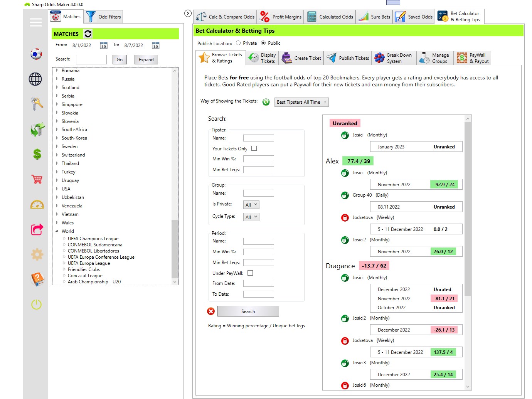Click the red share arrow sidebar icon
This screenshot has width=532, height=399.
[37, 229]
